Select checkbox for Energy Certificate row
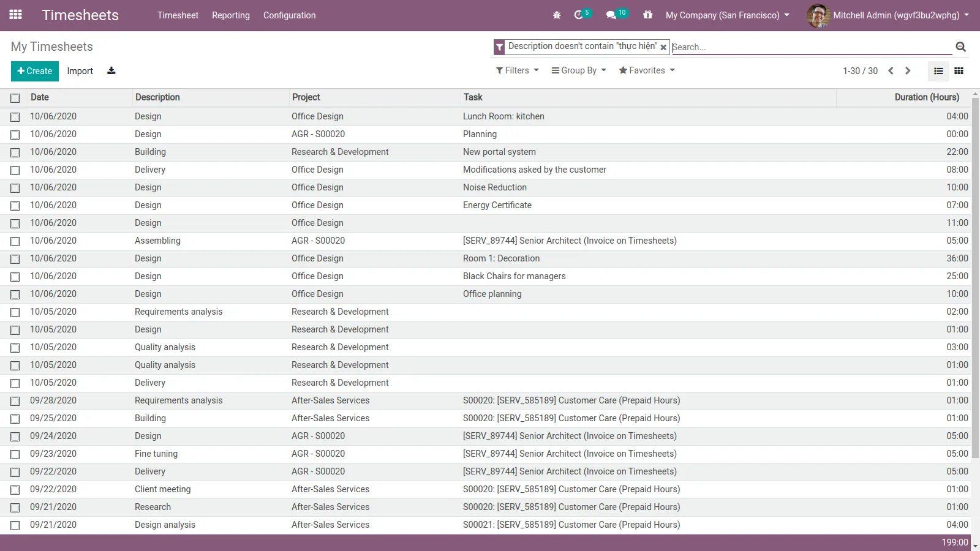The image size is (980, 551). pos(15,206)
